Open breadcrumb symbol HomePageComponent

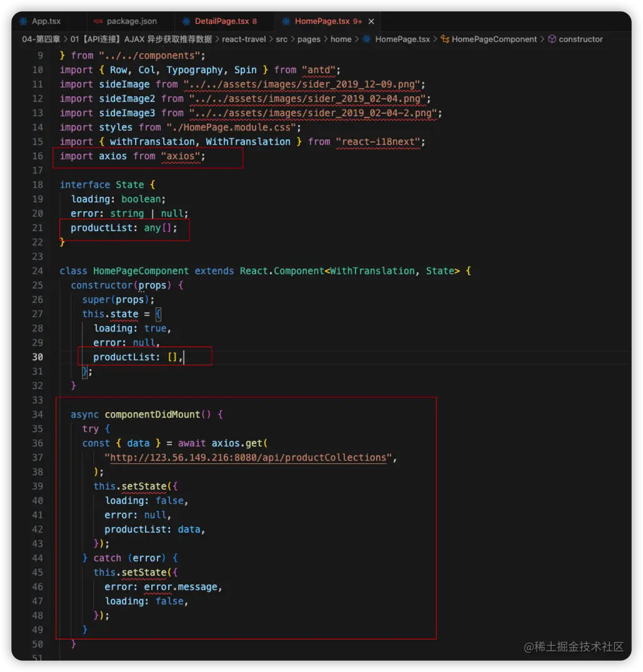click(494, 39)
